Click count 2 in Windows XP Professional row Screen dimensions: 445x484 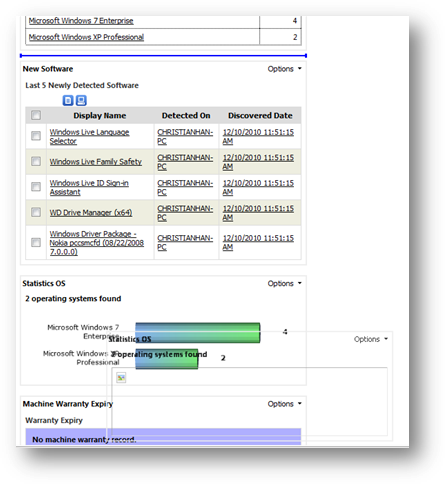pos(295,37)
